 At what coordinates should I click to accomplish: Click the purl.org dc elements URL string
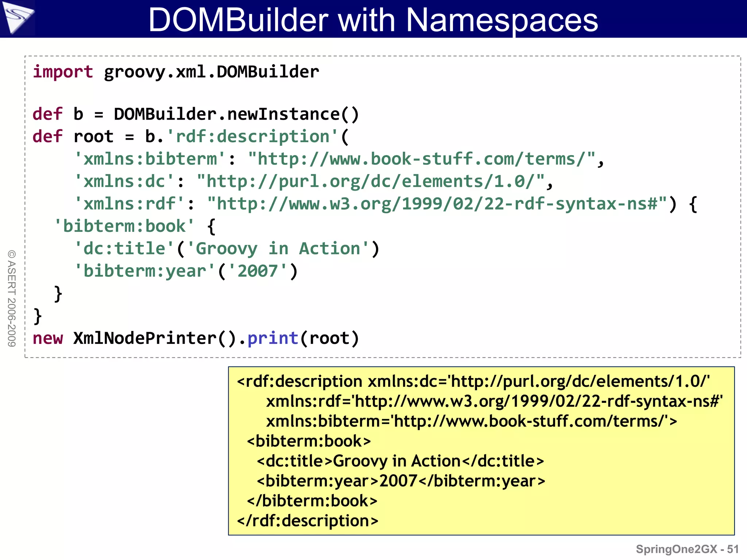[x=371, y=182]
